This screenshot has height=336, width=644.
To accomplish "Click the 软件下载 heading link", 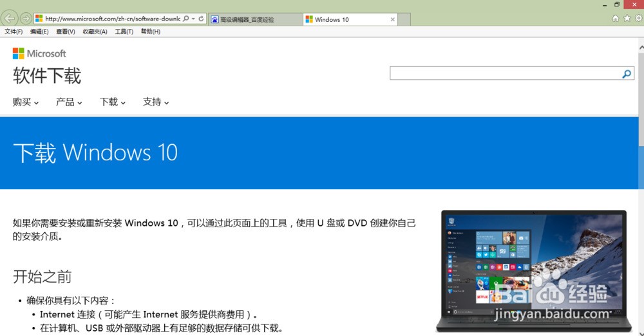I will (47, 75).
